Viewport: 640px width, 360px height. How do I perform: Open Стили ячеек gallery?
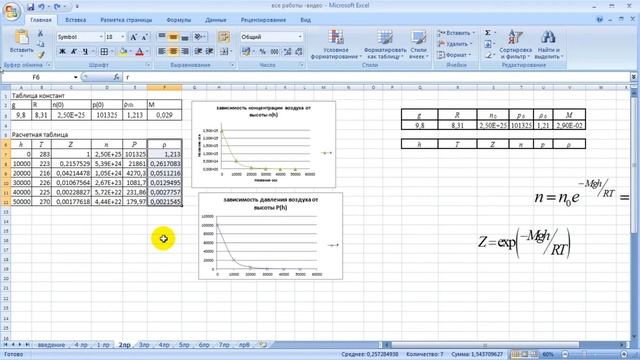pos(418,44)
